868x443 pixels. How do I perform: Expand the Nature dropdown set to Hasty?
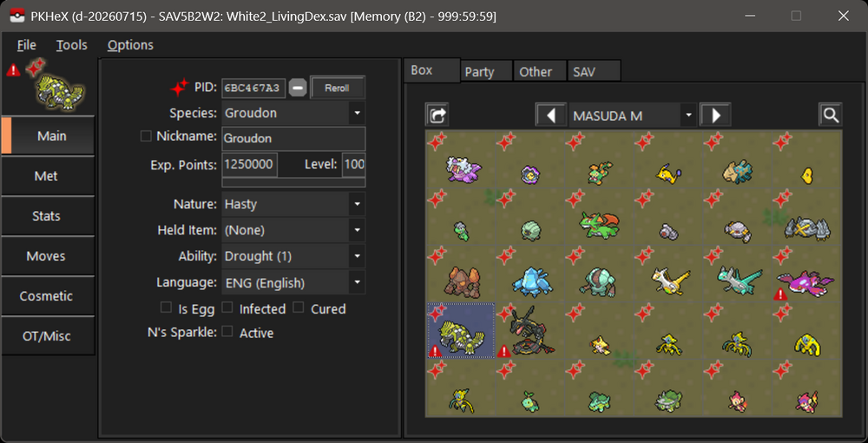(x=293, y=204)
